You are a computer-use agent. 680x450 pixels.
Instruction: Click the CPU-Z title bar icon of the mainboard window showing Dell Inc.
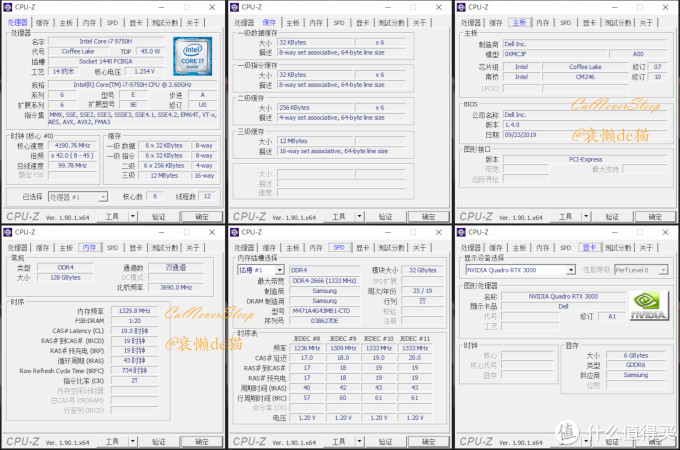tap(461, 7)
